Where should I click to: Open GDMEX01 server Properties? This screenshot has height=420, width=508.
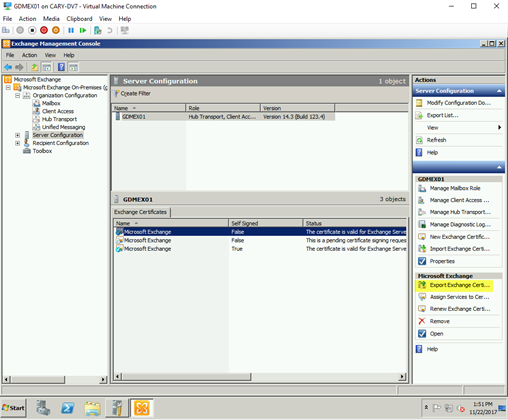pyautogui.click(x=442, y=261)
